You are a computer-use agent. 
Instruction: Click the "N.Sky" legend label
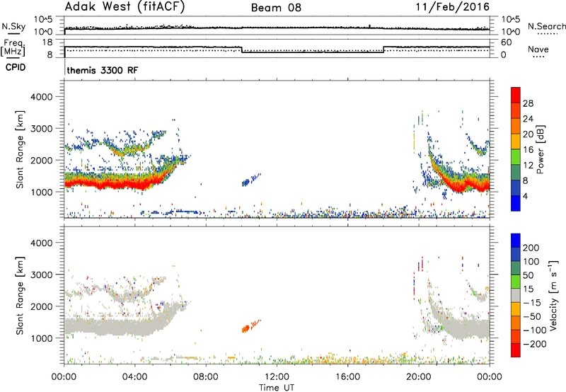click(x=13, y=26)
